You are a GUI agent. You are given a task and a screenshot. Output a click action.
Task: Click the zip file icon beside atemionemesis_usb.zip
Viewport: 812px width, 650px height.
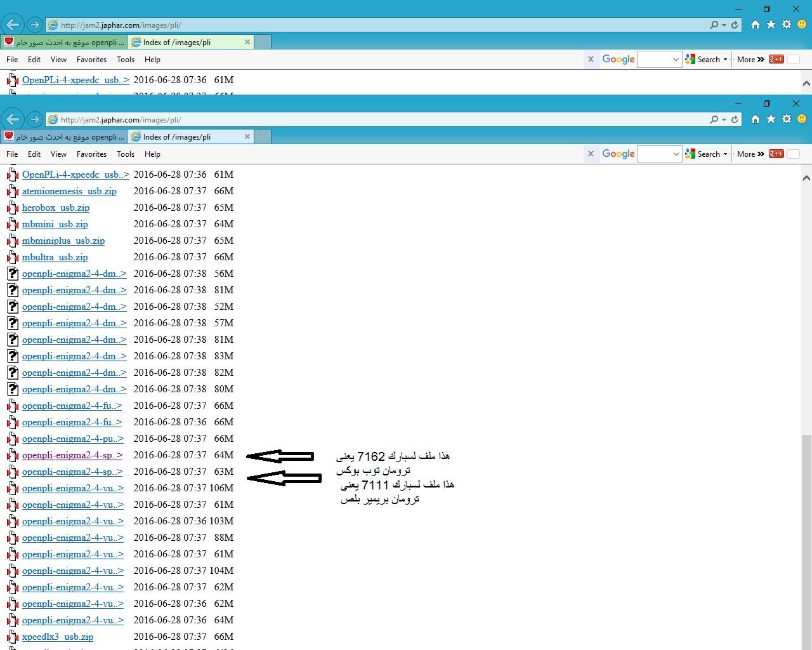coord(13,191)
